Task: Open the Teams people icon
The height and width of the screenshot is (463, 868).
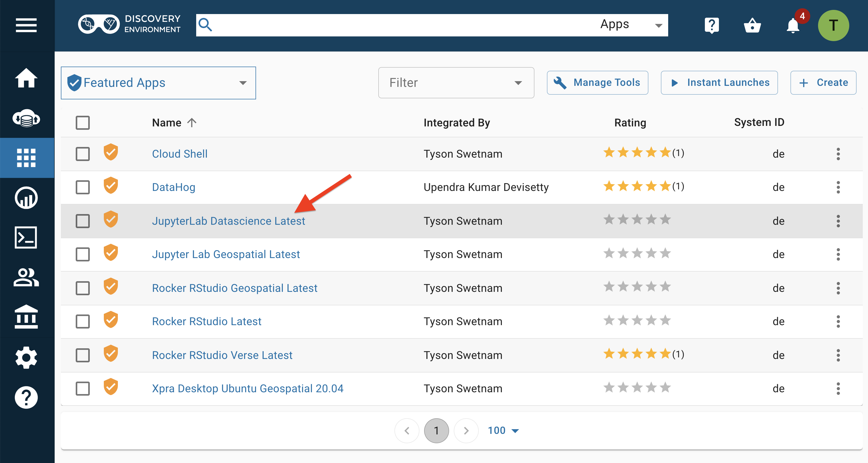Action: tap(26, 277)
